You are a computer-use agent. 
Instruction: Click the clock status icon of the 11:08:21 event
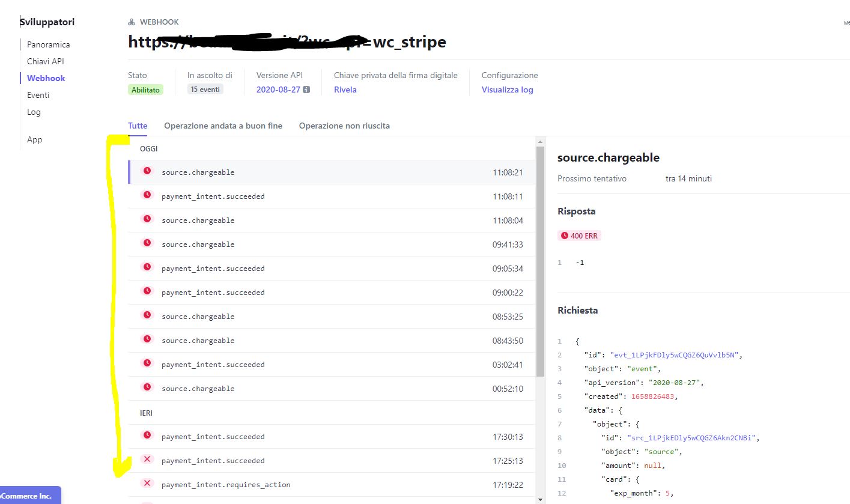[147, 171]
